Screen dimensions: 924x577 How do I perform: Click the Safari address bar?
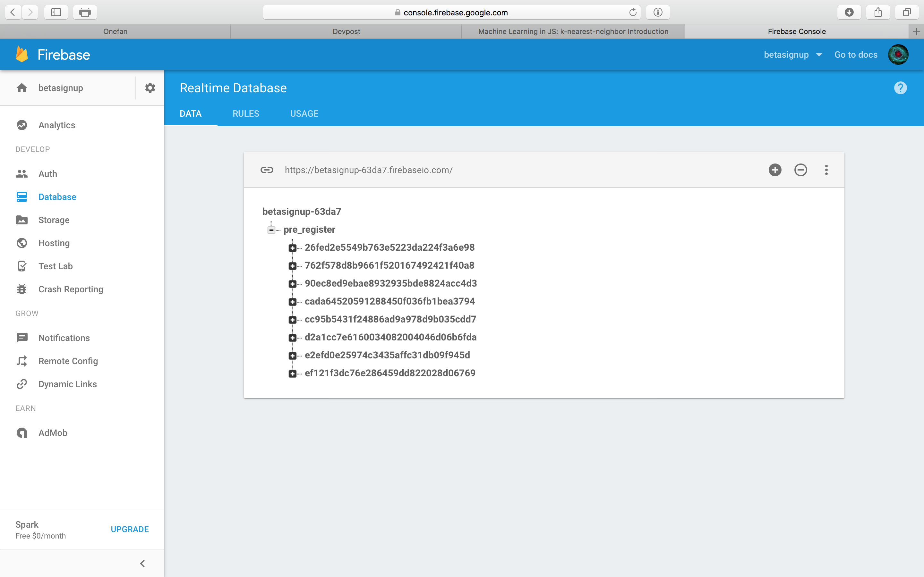pyautogui.click(x=454, y=12)
